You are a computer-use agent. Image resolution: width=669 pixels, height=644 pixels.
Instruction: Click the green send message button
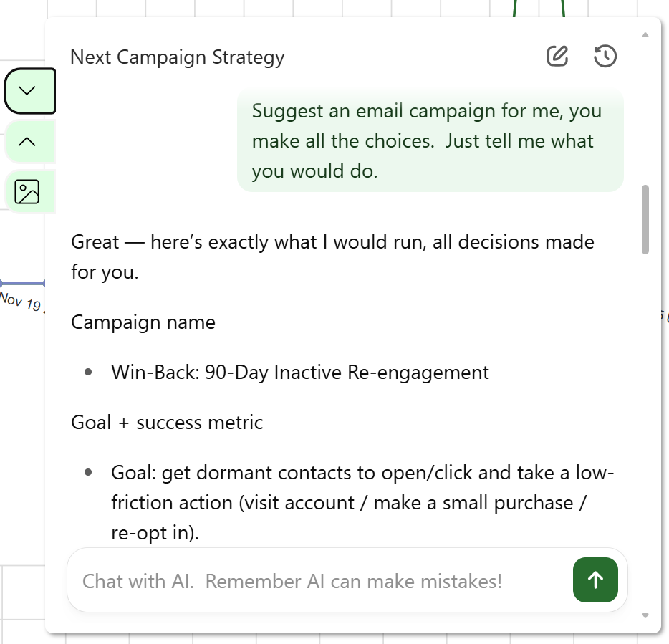(595, 580)
